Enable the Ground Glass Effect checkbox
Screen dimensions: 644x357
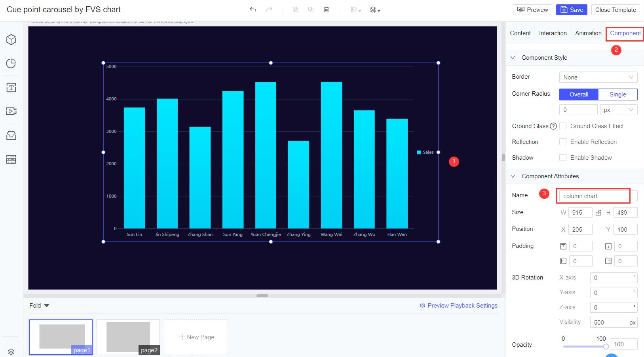(563, 126)
